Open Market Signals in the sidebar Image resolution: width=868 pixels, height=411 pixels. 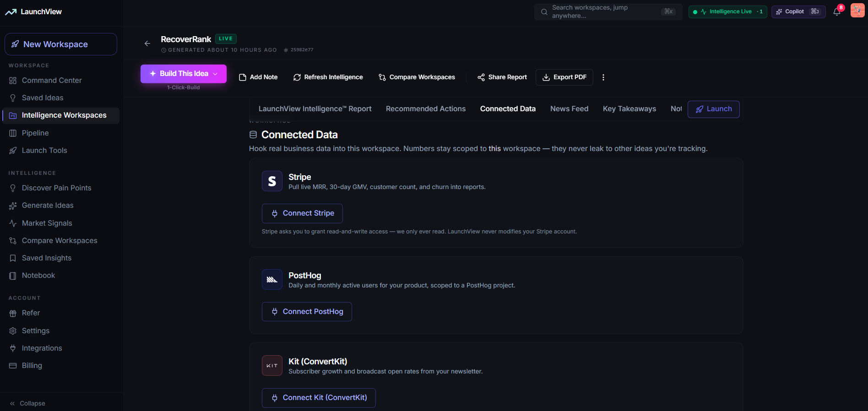(x=61, y=223)
